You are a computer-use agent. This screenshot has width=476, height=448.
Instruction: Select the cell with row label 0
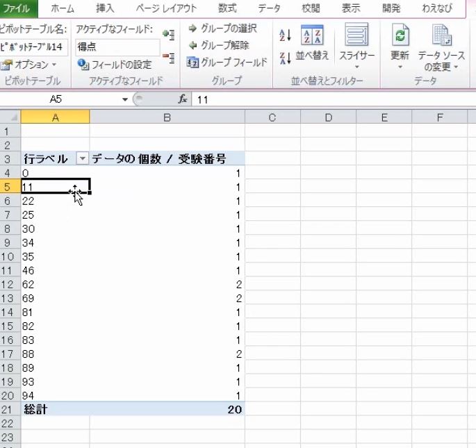pyautogui.click(x=56, y=173)
